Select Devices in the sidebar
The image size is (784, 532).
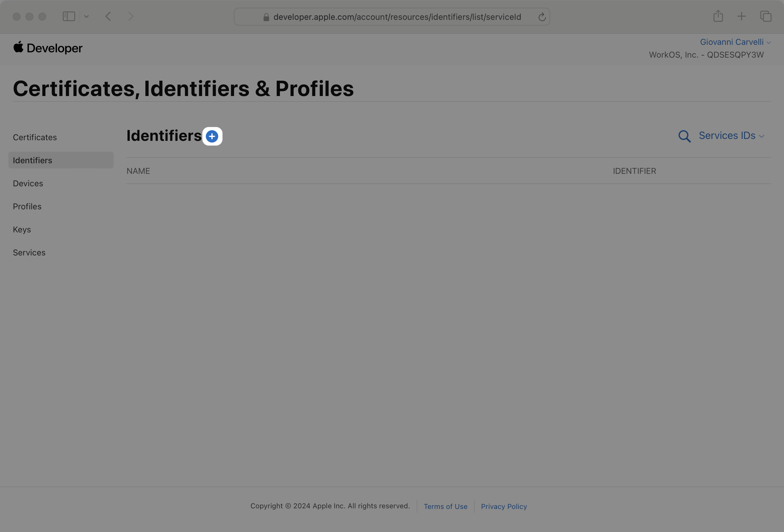tap(28, 183)
